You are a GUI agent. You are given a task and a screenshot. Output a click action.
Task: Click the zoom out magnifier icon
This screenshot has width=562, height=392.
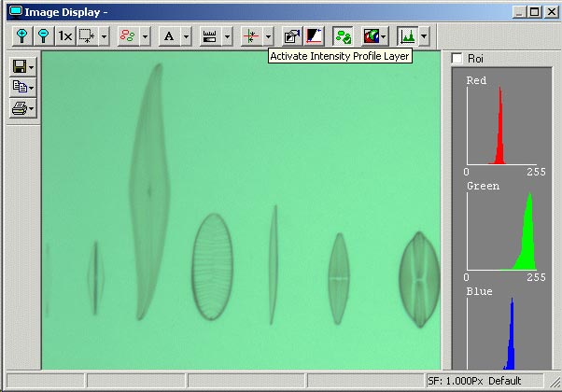tap(44, 36)
